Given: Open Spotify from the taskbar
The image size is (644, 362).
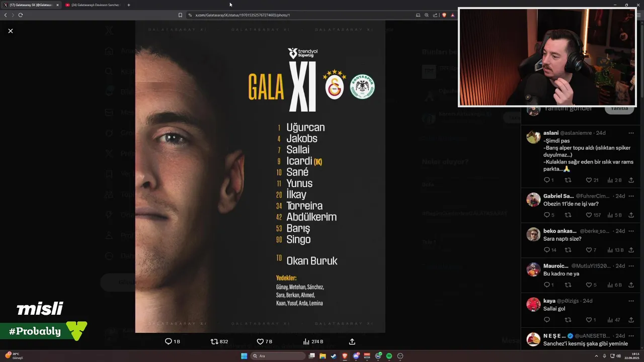Looking at the screenshot, I should tap(389, 356).
